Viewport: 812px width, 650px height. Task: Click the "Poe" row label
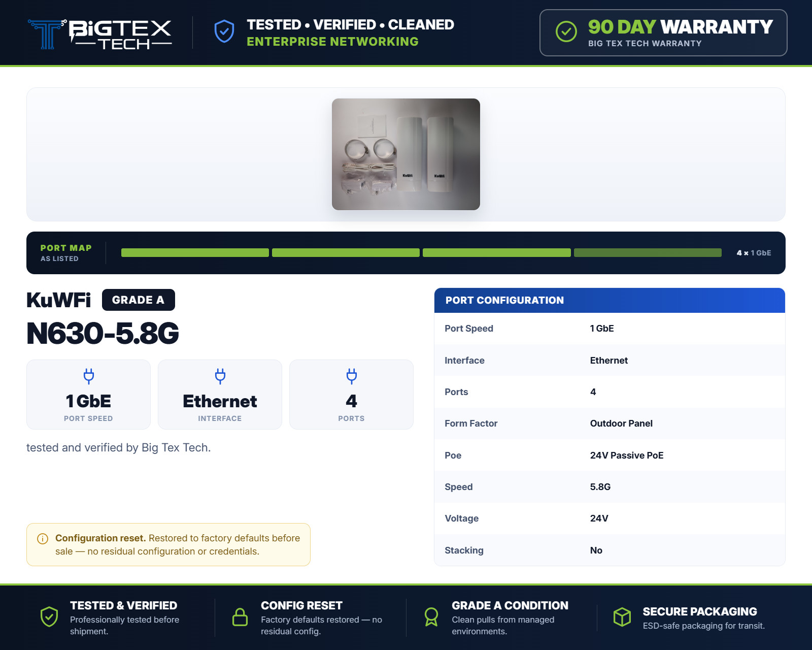click(x=453, y=456)
